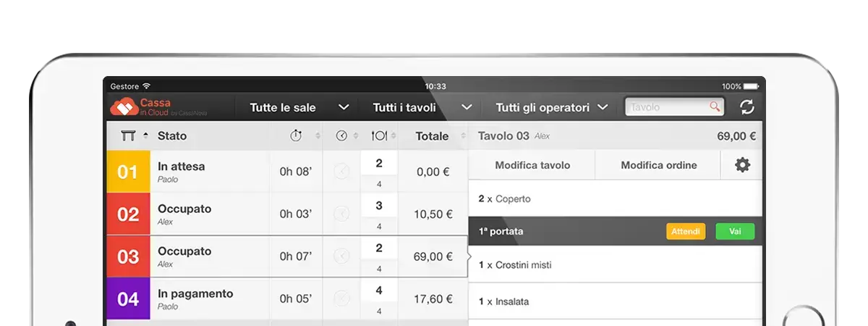Select the Modifica ordine tab
The image size is (868, 326).
click(659, 165)
